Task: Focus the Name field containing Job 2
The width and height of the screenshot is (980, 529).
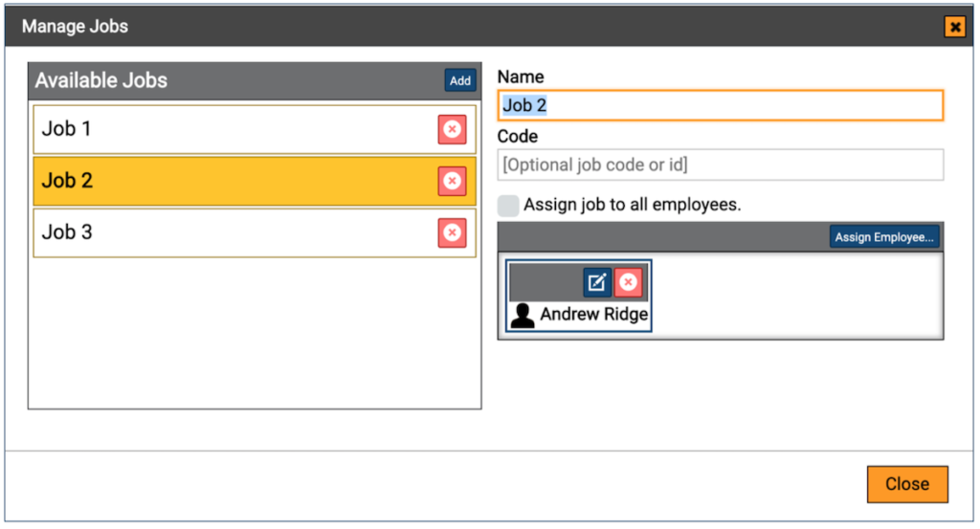Action: tap(720, 105)
